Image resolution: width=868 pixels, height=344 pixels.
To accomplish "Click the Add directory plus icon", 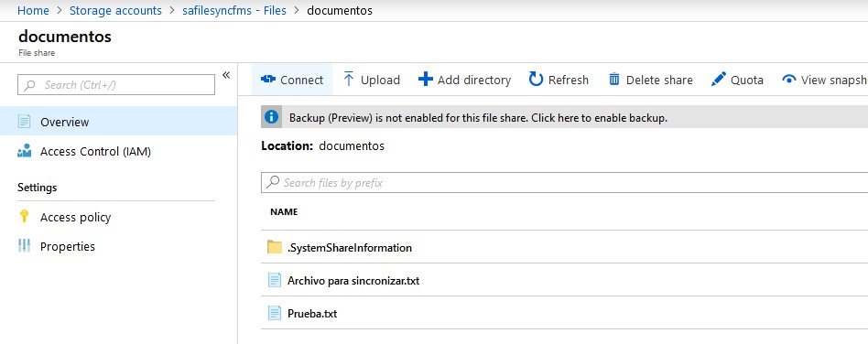I will pyautogui.click(x=425, y=79).
